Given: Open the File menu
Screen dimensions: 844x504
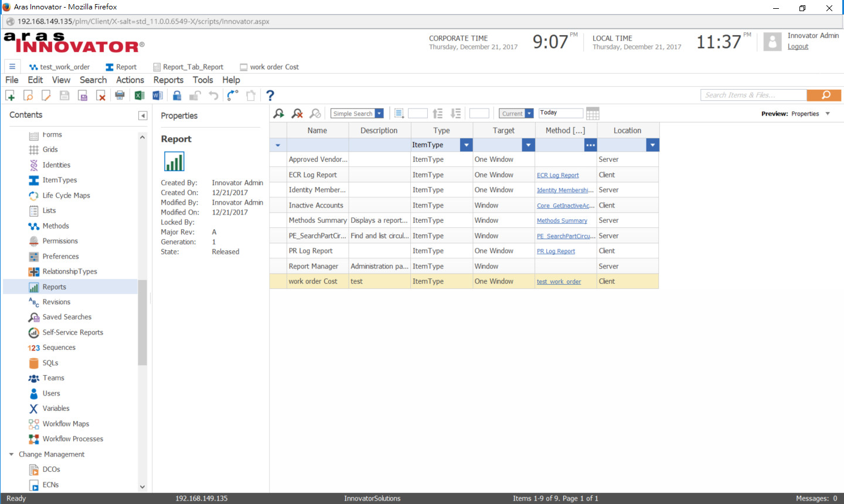Looking at the screenshot, I should pos(12,80).
